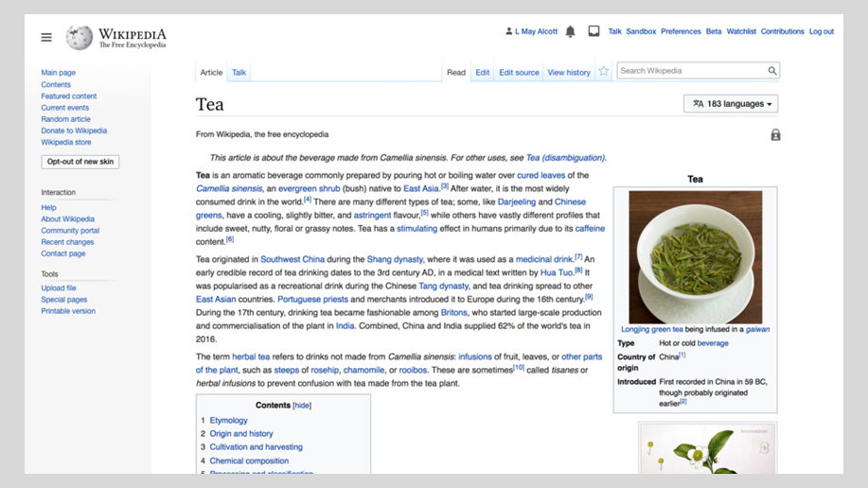The image size is (868, 488).
Task: Open L May Alcott user page
Action: click(x=536, y=31)
